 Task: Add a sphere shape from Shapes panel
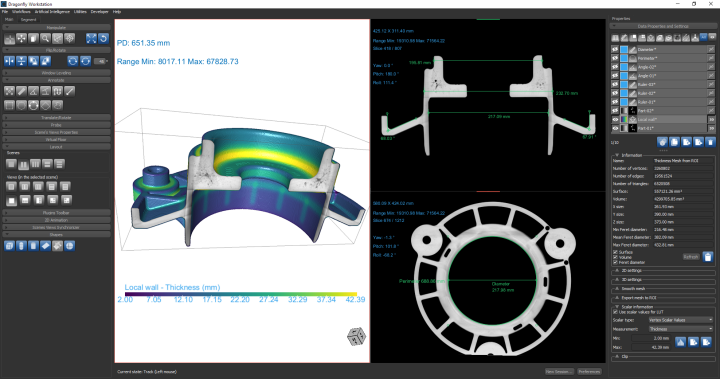(x=69, y=246)
